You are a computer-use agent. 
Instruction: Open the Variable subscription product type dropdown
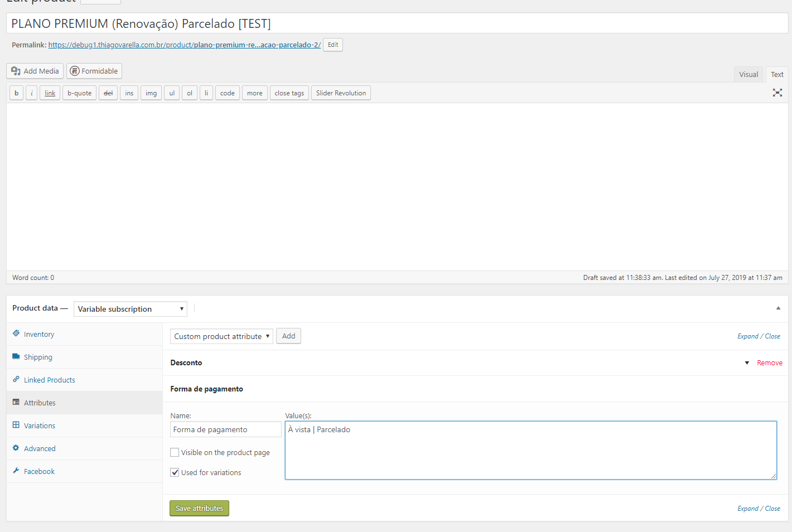[131, 309]
